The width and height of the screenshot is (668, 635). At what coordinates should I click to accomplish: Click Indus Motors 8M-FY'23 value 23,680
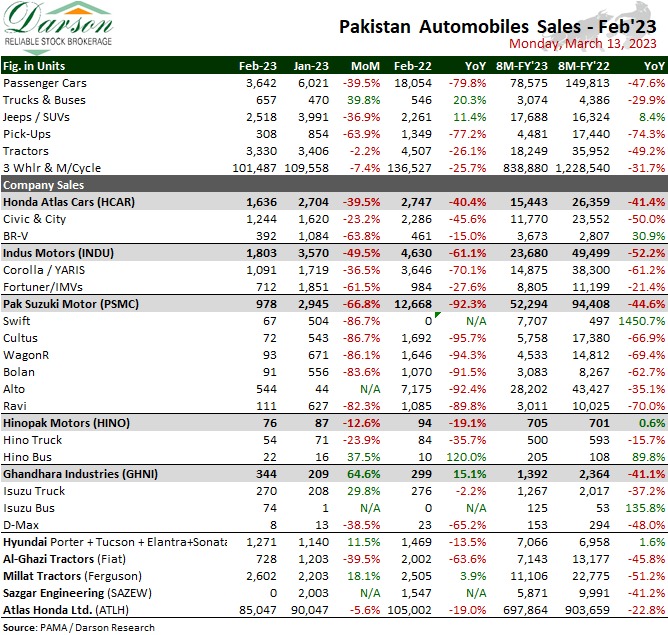click(529, 253)
